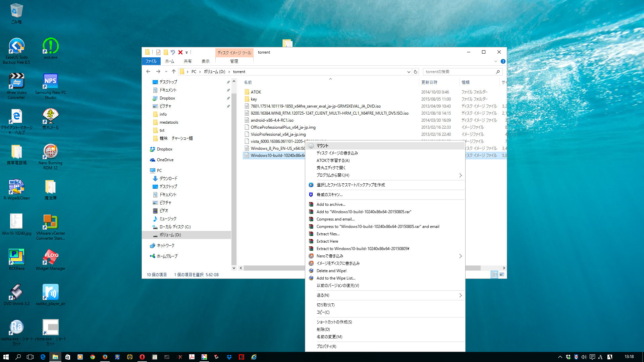Select Dropbox in navigation tree
This screenshot has width=644, height=362.
click(x=164, y=149)
